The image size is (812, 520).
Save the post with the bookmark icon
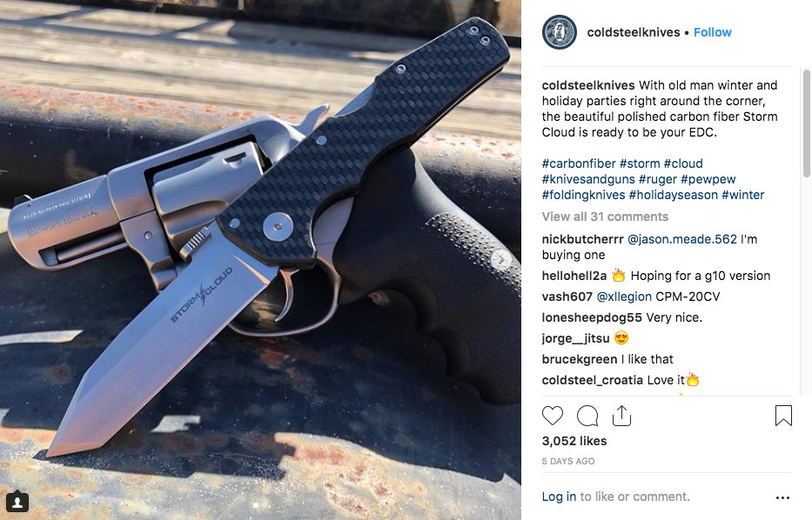pos(783,416)
